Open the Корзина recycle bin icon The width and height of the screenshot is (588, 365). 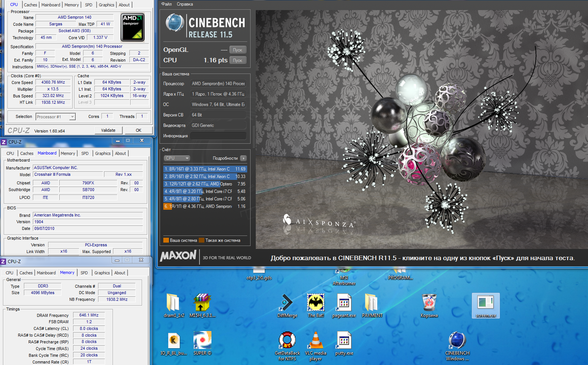(x=429, y=302)
